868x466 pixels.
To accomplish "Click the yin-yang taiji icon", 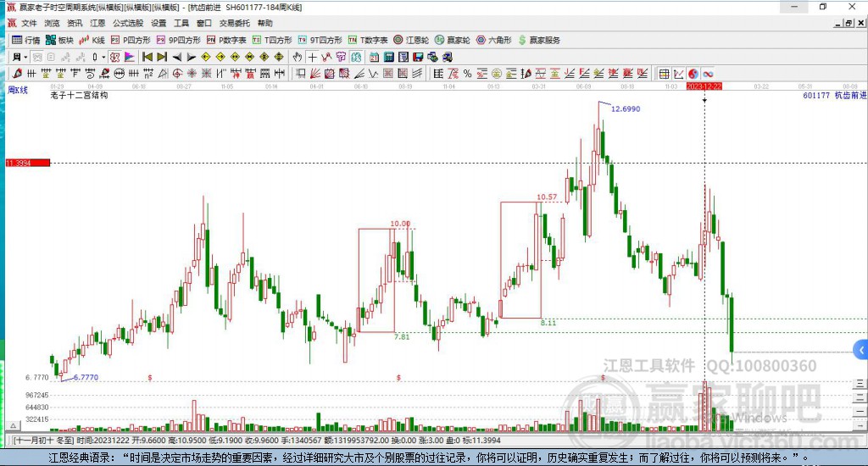I will coord(693,74).
